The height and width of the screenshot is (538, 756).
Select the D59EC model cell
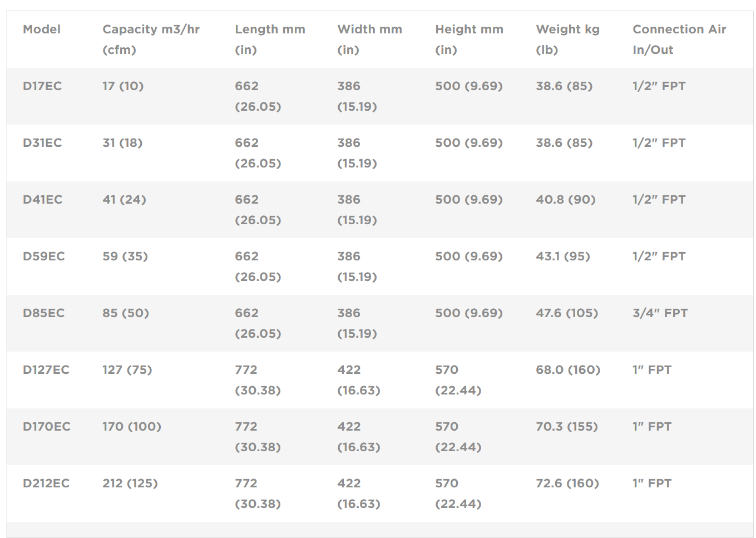pyautogui.click(x=44, y=256)
